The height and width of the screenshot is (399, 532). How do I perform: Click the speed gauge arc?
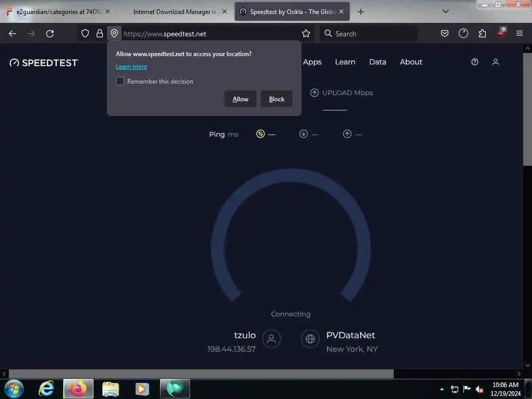coord(291,234)
